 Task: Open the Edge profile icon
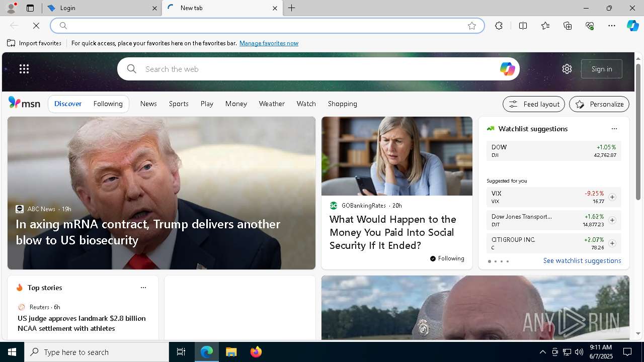point(11,8)
